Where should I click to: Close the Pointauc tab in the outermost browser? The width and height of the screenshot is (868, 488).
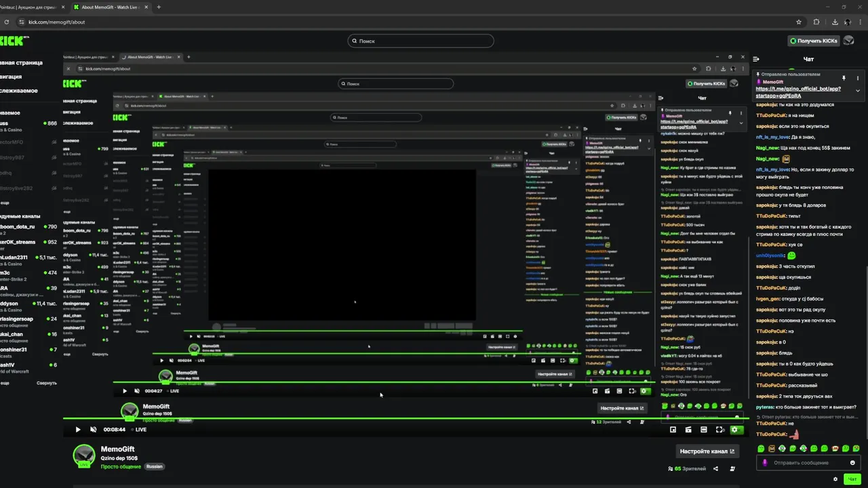pyautogui.click(x=63, y=7)
